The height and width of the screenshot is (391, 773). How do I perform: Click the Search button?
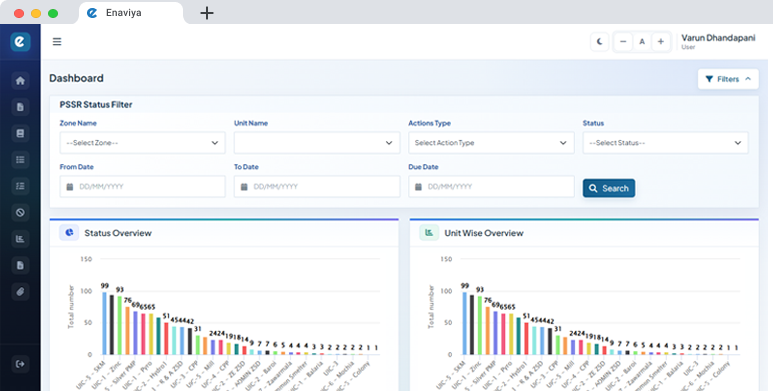[609, 188]
